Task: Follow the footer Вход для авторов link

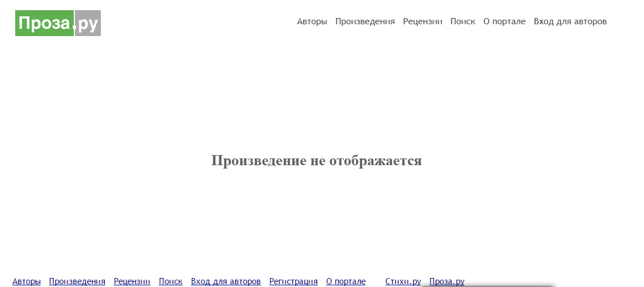Action: point(226,281)
